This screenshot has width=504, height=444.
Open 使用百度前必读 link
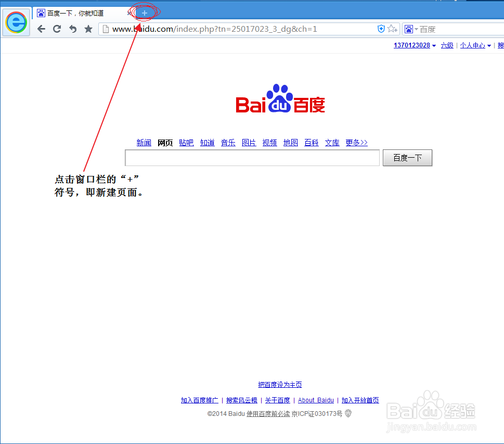[x=268, y=414]
